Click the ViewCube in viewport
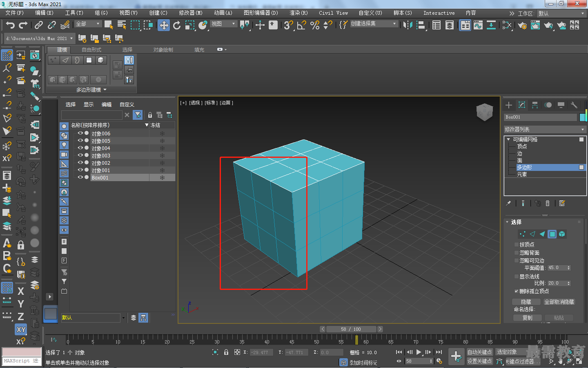Viewport: 588px width, 368px height. (x=485, y=112)
